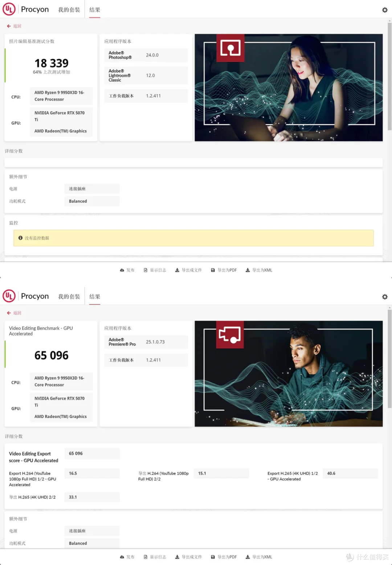Click red video benchmark badge on man image

click(x=230, y=335)
